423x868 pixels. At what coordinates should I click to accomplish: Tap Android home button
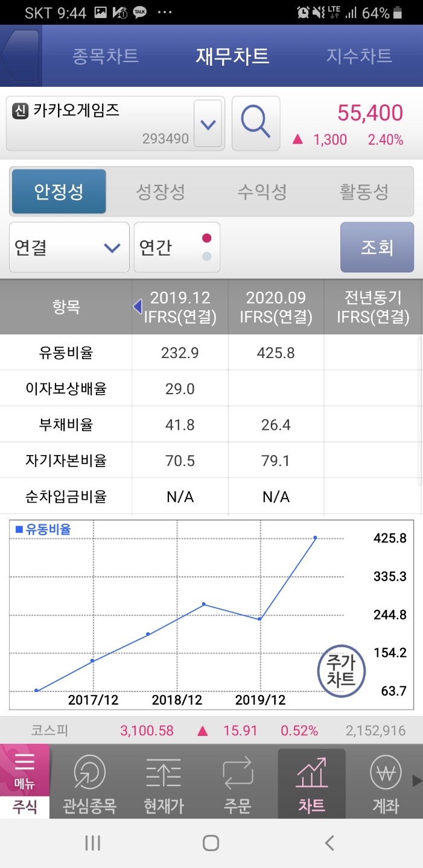(211, 843)
